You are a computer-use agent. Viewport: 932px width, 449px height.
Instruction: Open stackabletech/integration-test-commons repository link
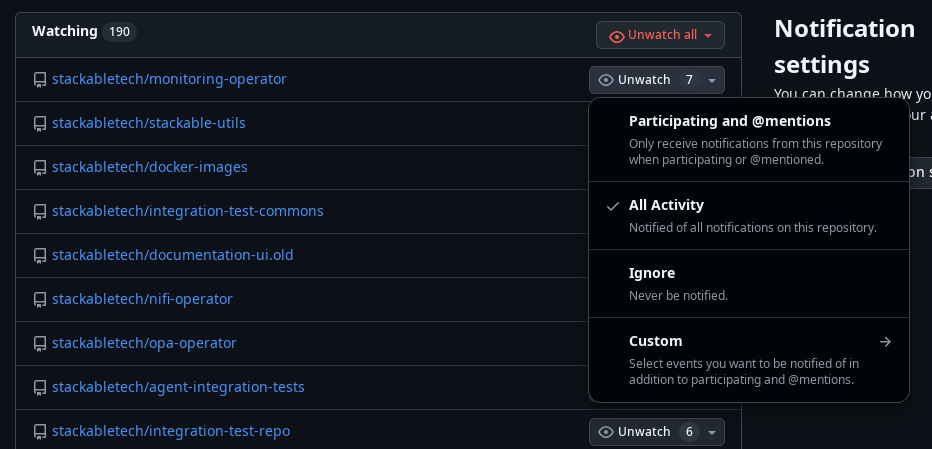click(x=188, y=211)
